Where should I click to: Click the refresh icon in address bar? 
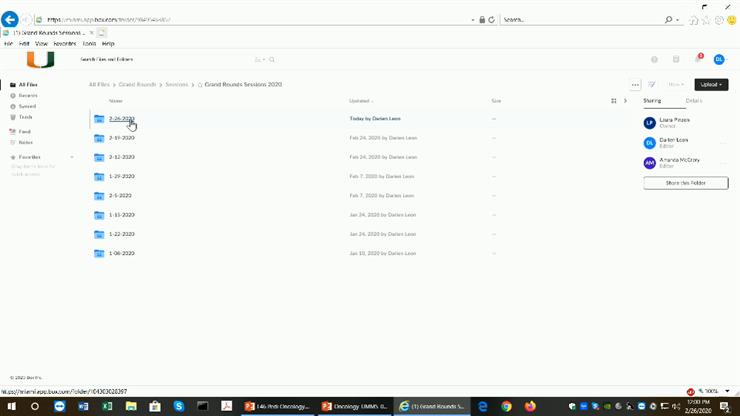pyautogui.click(x=492, y=20)
